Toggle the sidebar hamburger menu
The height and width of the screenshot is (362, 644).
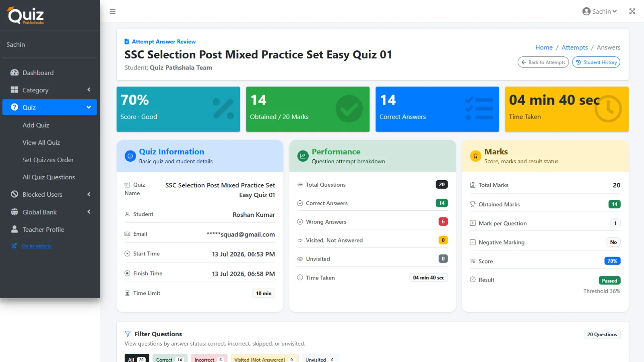coord(113,11)
